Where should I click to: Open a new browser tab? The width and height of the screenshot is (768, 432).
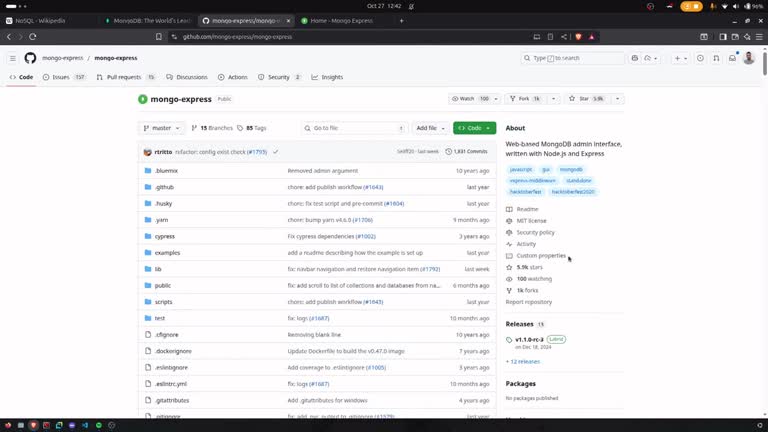pyautogui.click(x=402, y=21)
